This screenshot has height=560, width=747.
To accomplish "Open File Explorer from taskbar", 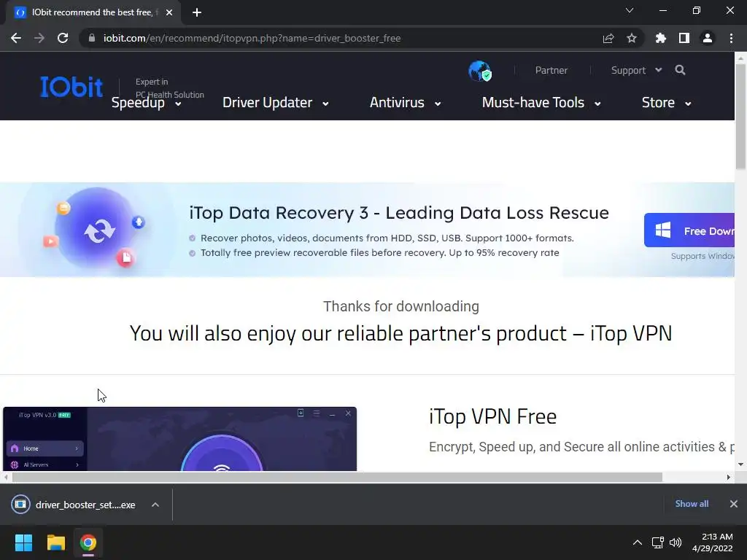I will 55,542.
